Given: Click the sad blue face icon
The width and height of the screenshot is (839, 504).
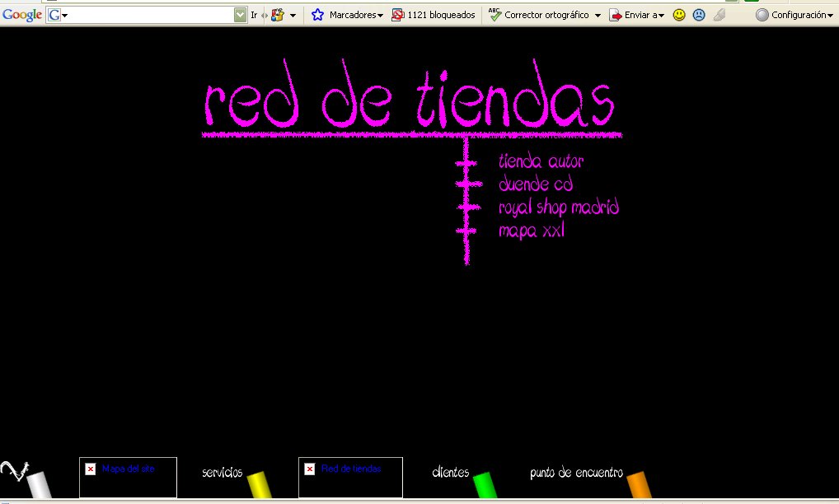Looking at the screenshot, I should click(x=699, y=15).
